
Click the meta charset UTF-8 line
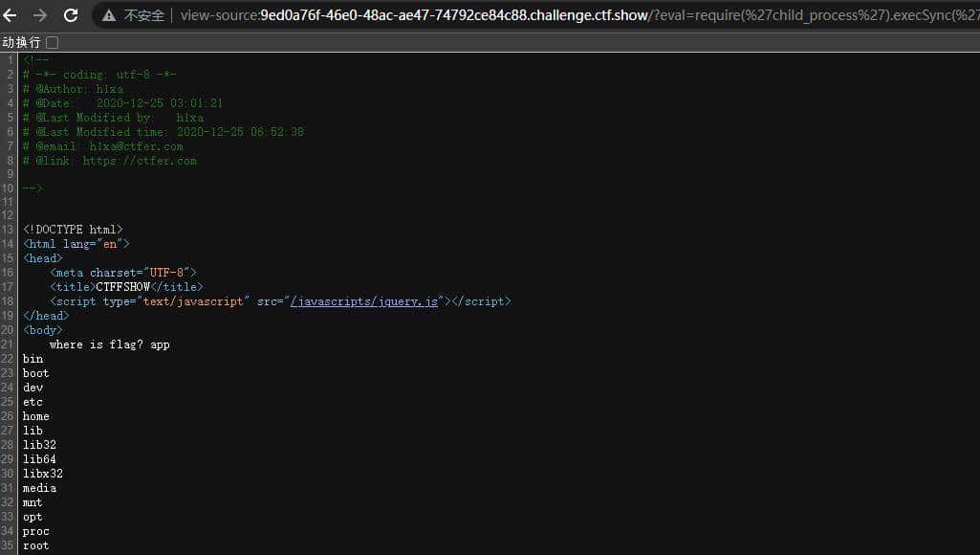click(x=124, y=272)
